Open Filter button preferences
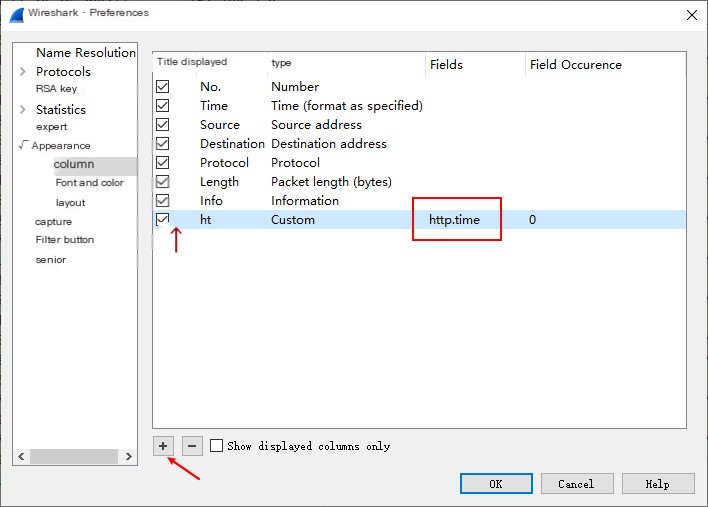Screen dimensions: 708x507 [x=65, y=239]
